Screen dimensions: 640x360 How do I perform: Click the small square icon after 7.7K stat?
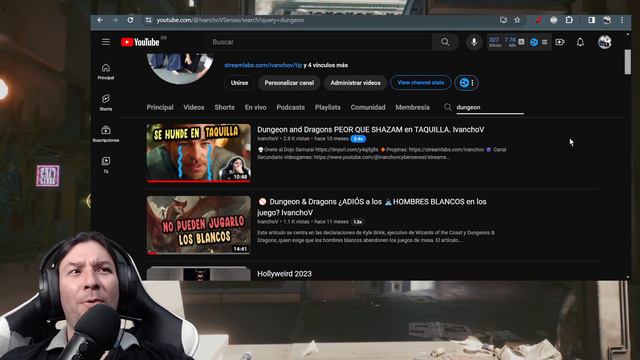point(521,42)
